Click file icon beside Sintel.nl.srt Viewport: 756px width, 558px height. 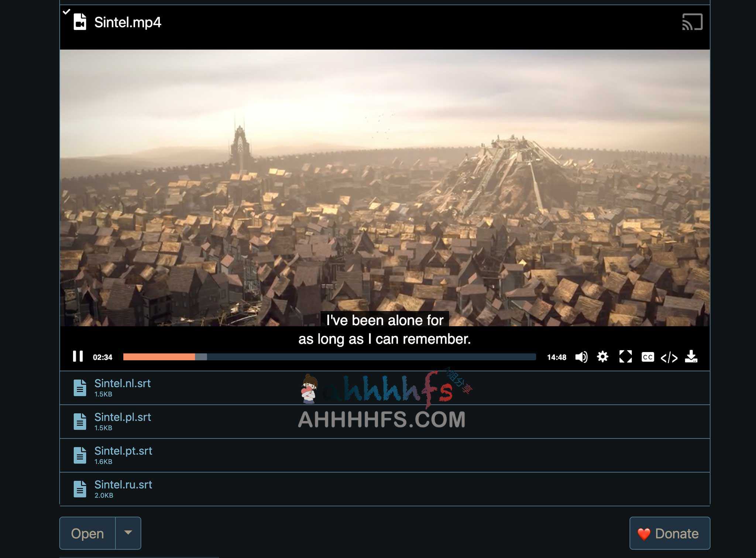(x=80, y=387)
